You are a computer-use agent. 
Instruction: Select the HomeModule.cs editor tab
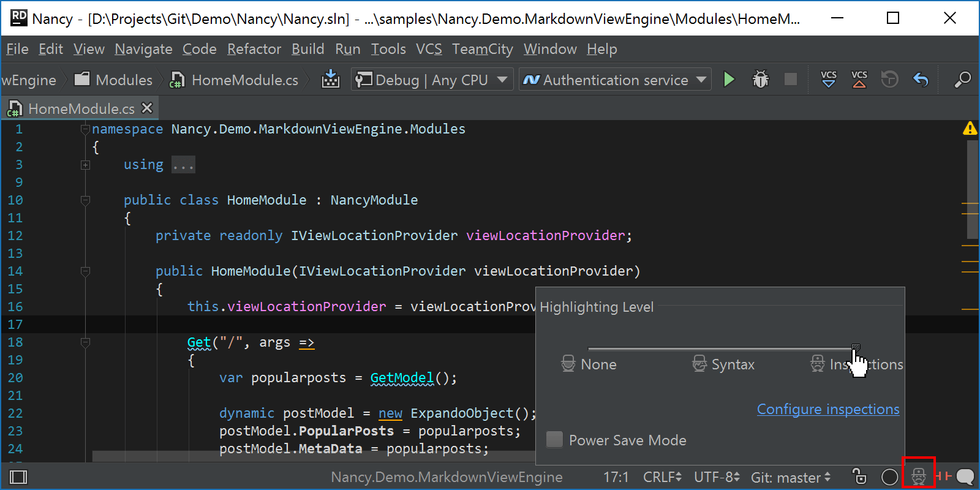(80, 108)
